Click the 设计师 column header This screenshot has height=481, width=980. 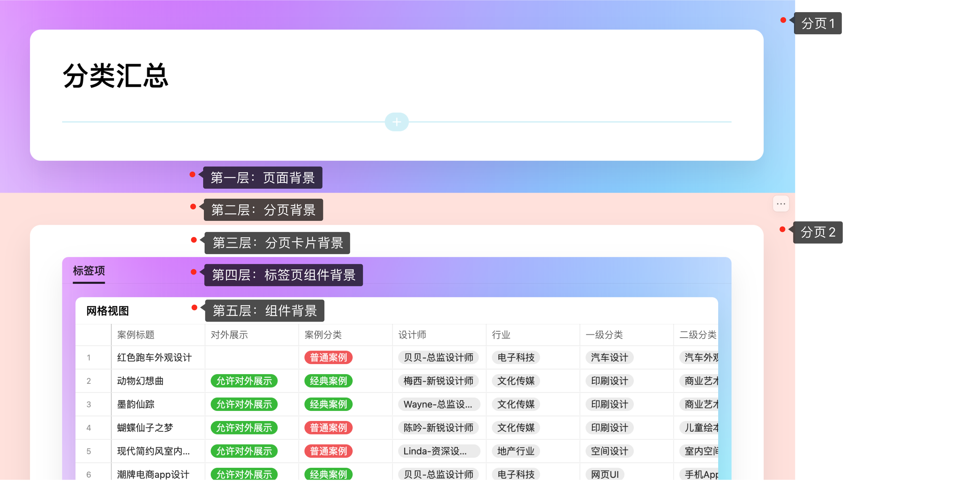412,334
